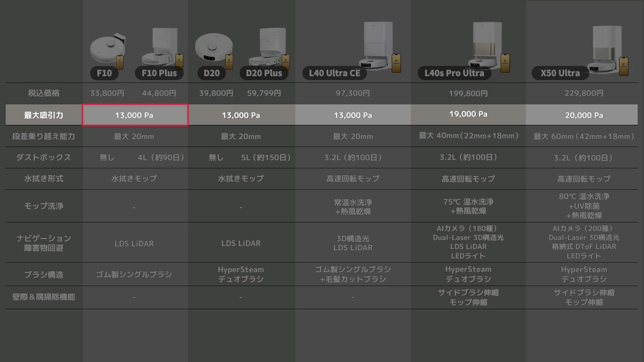644x362 pixels.
Task: Click the "段差乗り越え能力" row header
Action: click(x=44, y=136)
